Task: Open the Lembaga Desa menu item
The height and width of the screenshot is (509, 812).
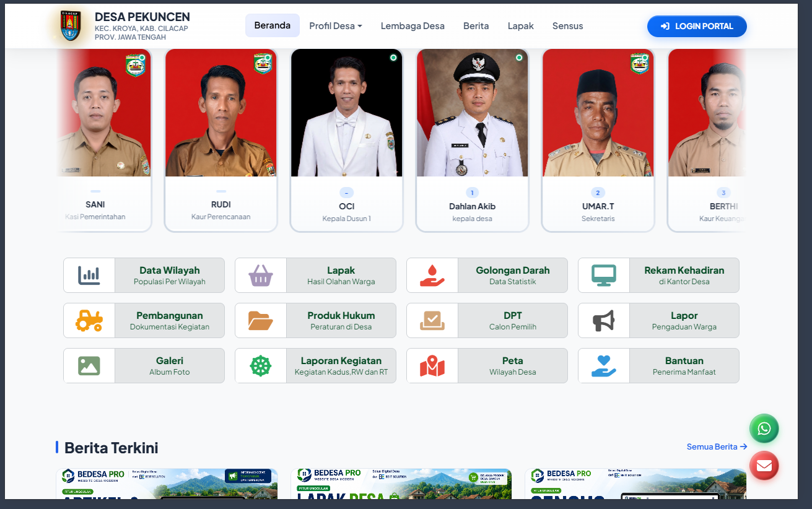Action: pyautogui.click(x=413, y=26)
